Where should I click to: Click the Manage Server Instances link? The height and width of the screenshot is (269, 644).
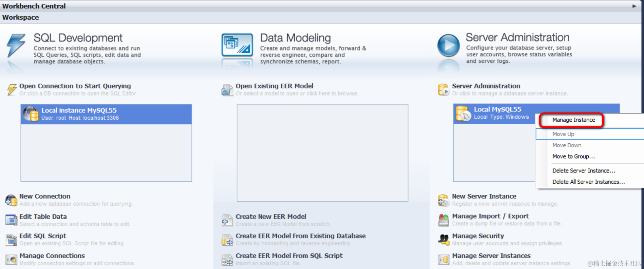point(491,256)
